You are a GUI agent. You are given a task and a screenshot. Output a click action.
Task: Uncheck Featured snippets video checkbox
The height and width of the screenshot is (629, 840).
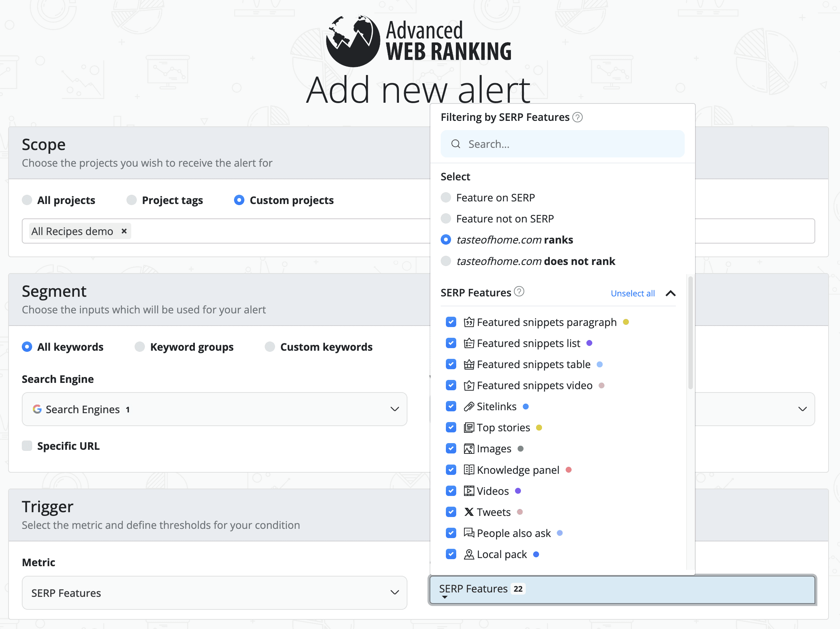click(451, 385)
